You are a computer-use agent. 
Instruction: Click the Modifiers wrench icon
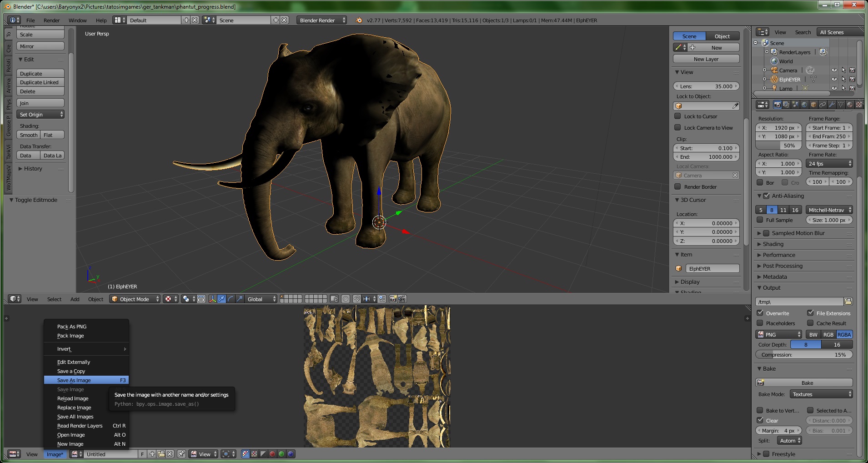[x=832, y=105]
